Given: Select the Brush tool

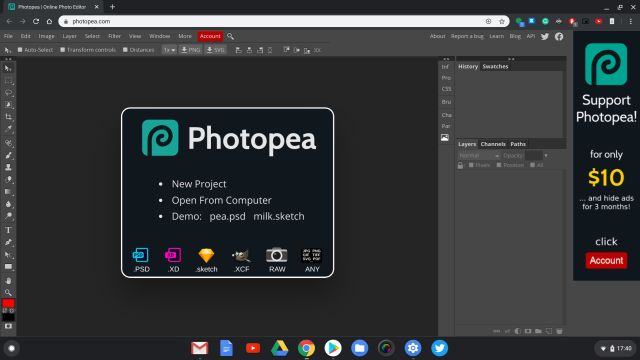Looking at the screenshot, I should point(8,155).
